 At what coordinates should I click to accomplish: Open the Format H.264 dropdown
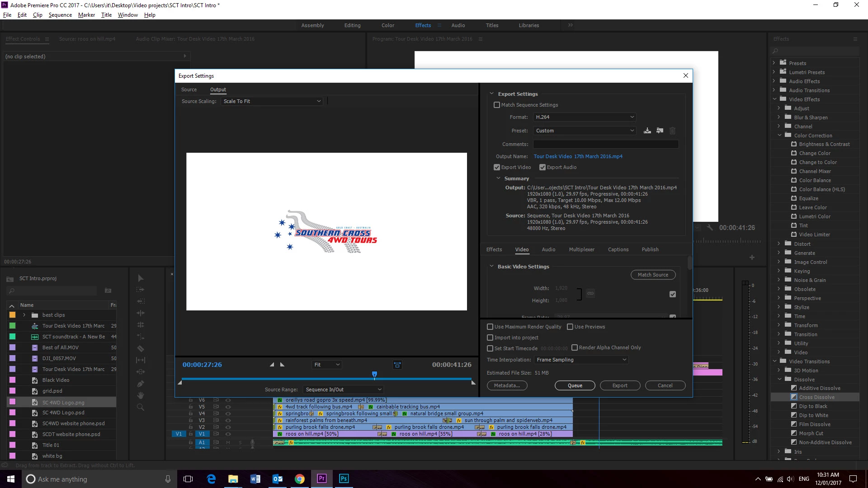pyautogui.click(x=585, y=117)
